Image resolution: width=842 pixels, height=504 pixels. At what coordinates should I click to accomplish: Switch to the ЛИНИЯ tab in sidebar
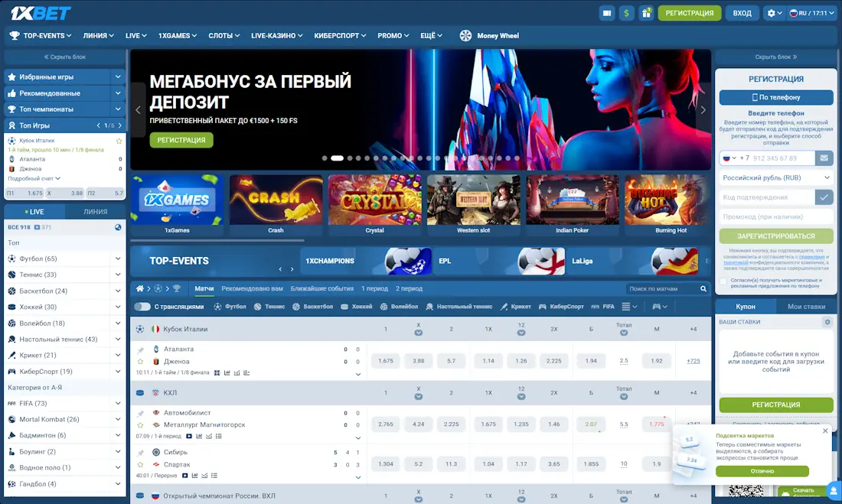point(96,212)
